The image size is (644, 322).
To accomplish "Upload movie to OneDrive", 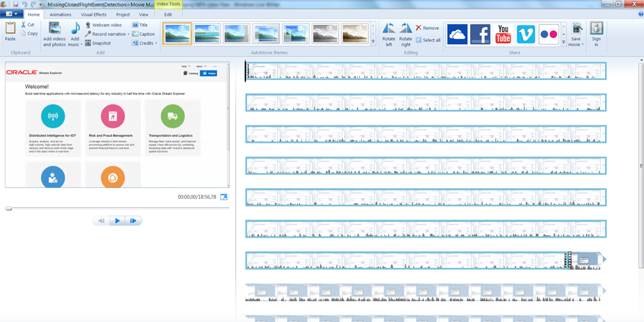I will (457, 34).
